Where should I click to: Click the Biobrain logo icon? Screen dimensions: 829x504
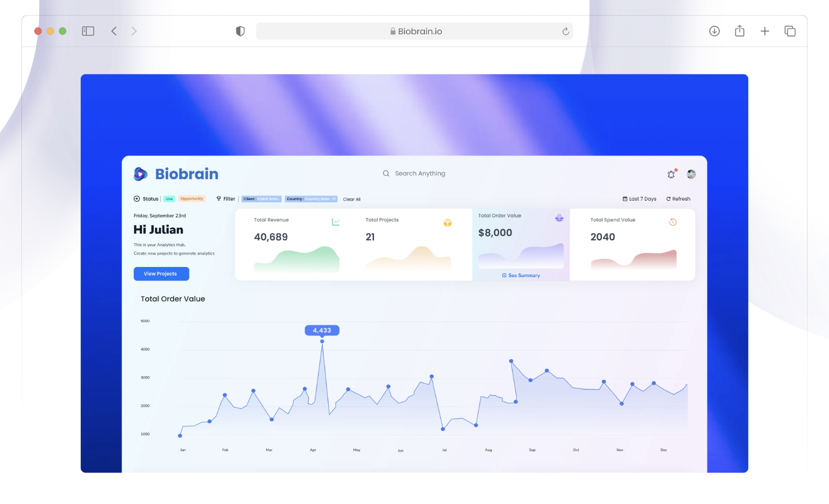pyautogui.click(x=140, y=174)
